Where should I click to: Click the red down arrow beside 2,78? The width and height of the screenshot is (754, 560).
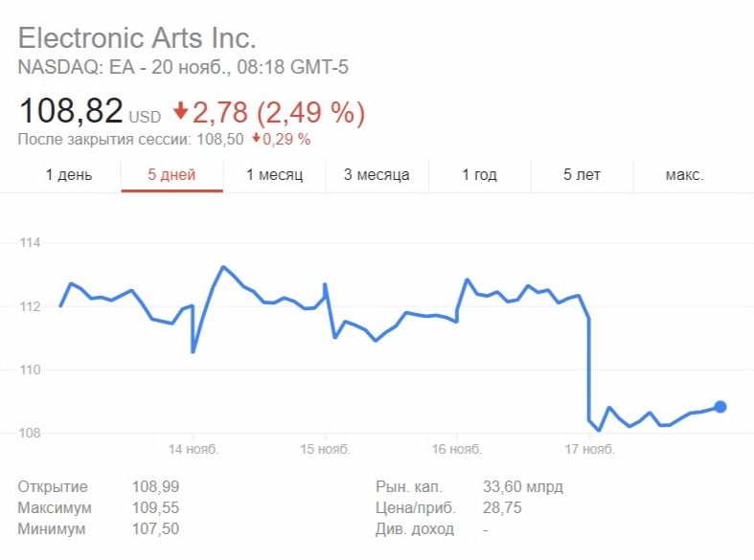(180, 110)
